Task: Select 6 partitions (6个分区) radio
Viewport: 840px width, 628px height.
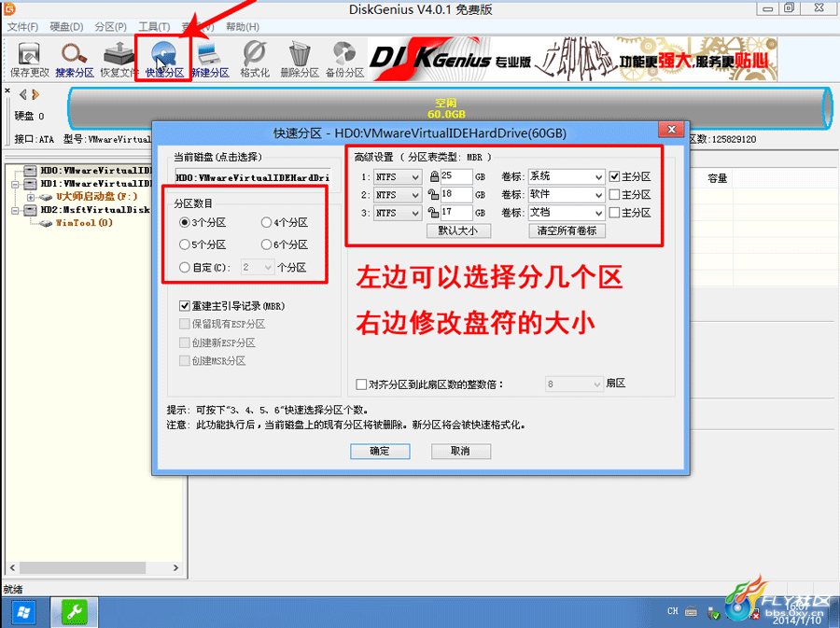Action: point(266,244)
